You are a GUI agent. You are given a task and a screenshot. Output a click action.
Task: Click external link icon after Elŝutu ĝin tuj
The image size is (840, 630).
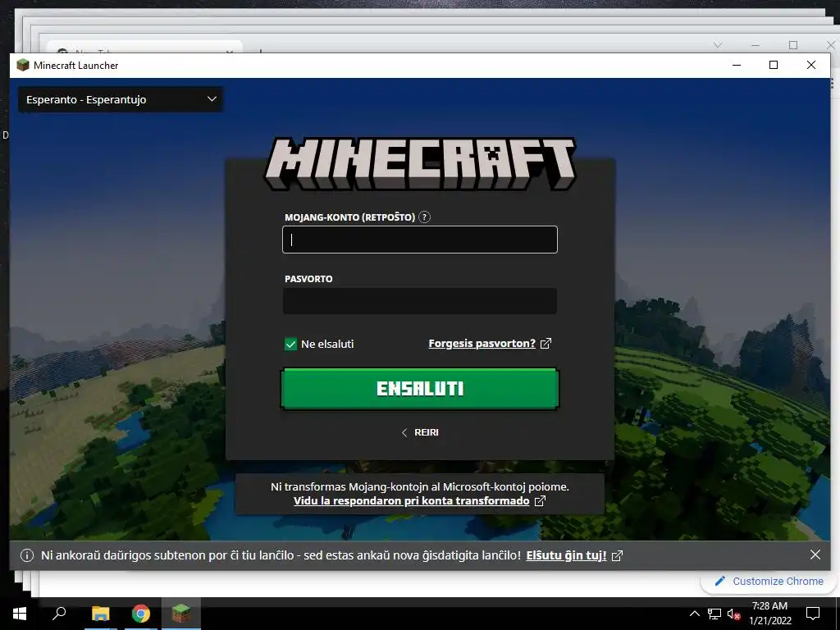(617, 555)
